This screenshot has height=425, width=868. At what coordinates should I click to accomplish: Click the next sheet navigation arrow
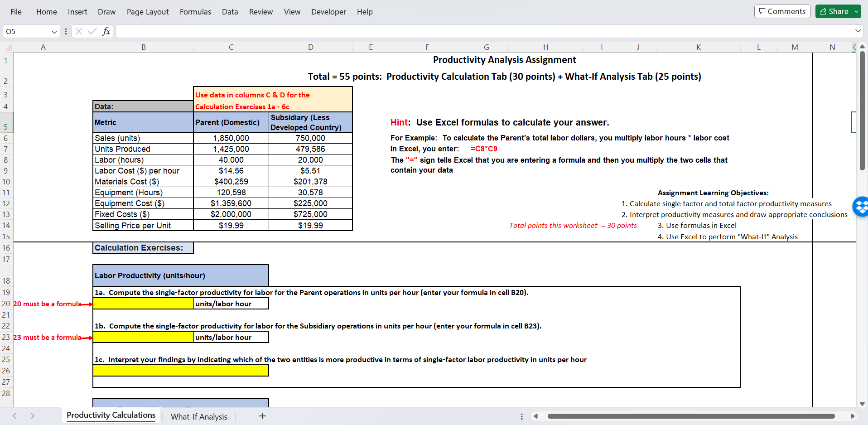click(x=33, y=415)
